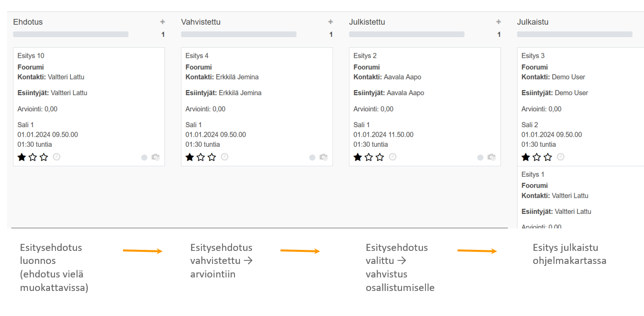Click activity clock icon on Esitys 10

(x=56, y=157)
